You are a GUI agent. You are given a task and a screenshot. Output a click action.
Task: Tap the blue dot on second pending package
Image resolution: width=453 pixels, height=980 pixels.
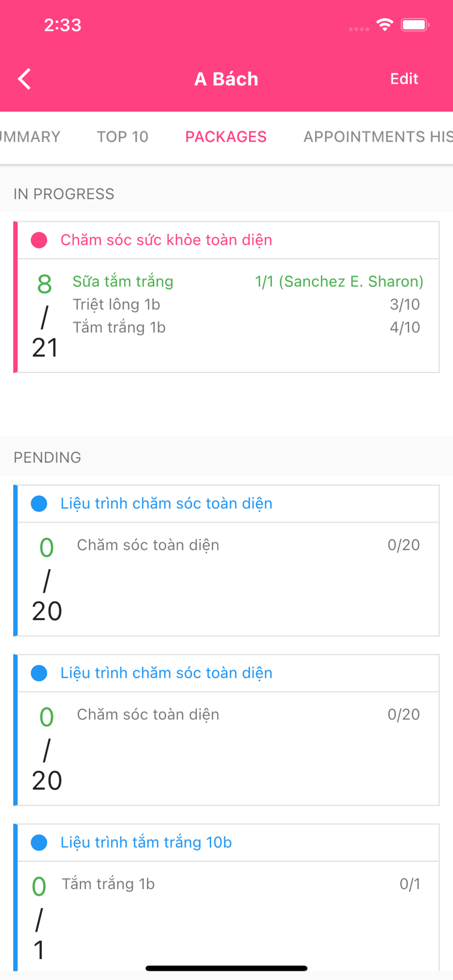(x=39, y=673)
